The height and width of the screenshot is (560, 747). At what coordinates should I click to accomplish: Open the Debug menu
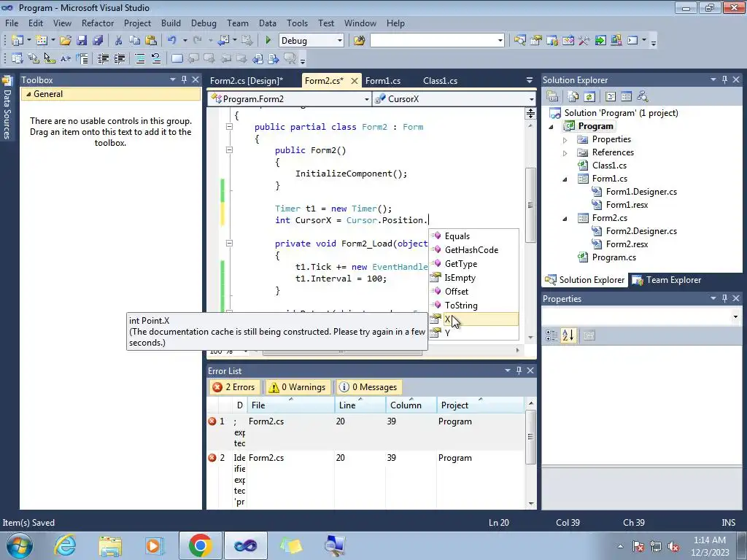point(204,23)
